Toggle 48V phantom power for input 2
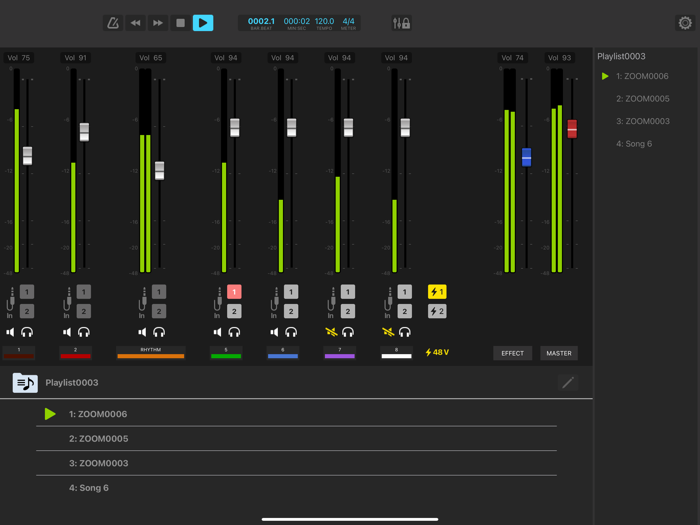 pos(437,312)
